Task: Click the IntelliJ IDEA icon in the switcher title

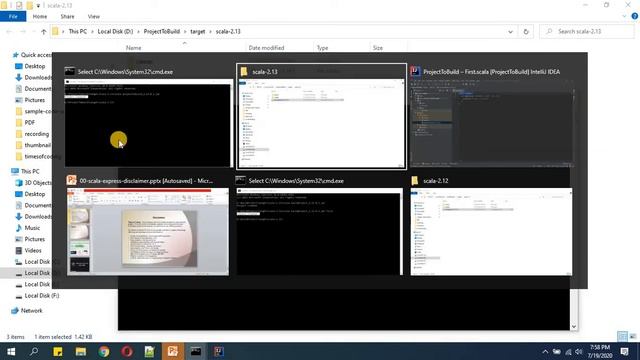Action: coord(415,71)
